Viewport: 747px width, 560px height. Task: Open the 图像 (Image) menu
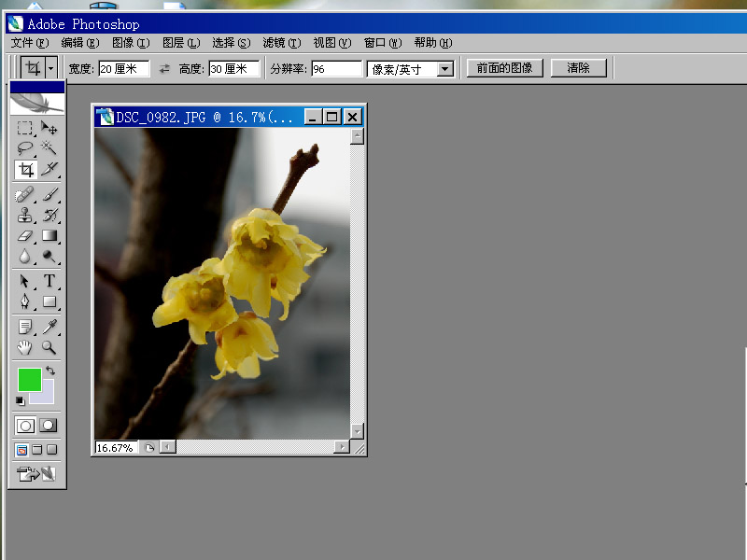130,43
